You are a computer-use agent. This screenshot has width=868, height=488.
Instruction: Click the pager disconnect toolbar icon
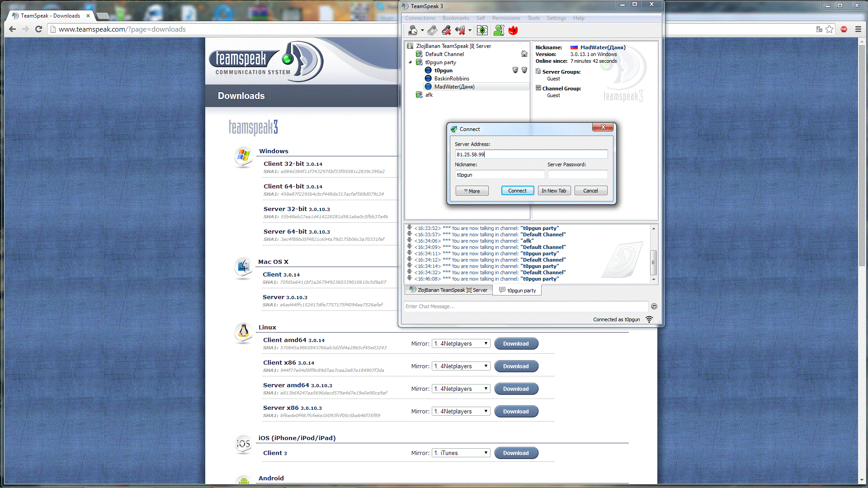[x=432, y=30]
